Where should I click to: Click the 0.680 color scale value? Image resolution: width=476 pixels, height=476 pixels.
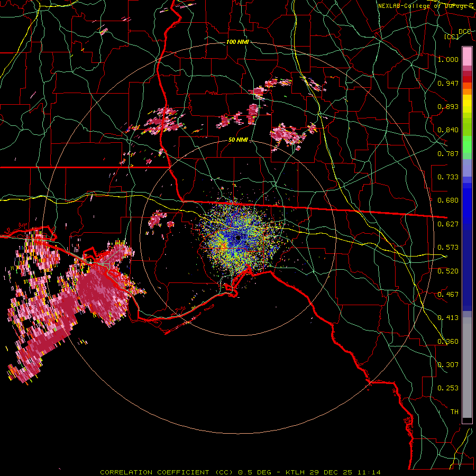point(448,200)
